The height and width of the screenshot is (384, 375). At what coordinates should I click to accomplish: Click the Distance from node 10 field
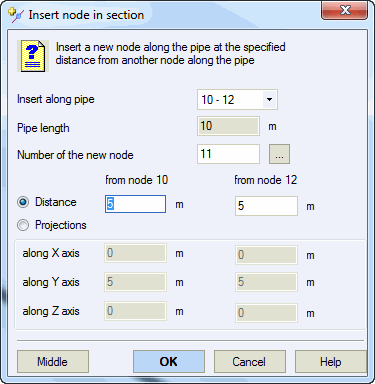point(135,204)
